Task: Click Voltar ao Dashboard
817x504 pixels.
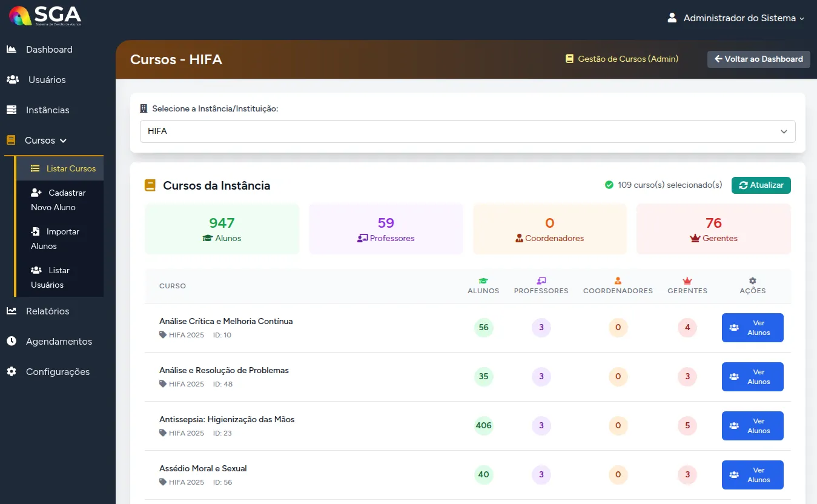Action: click(x=758, y=59)
